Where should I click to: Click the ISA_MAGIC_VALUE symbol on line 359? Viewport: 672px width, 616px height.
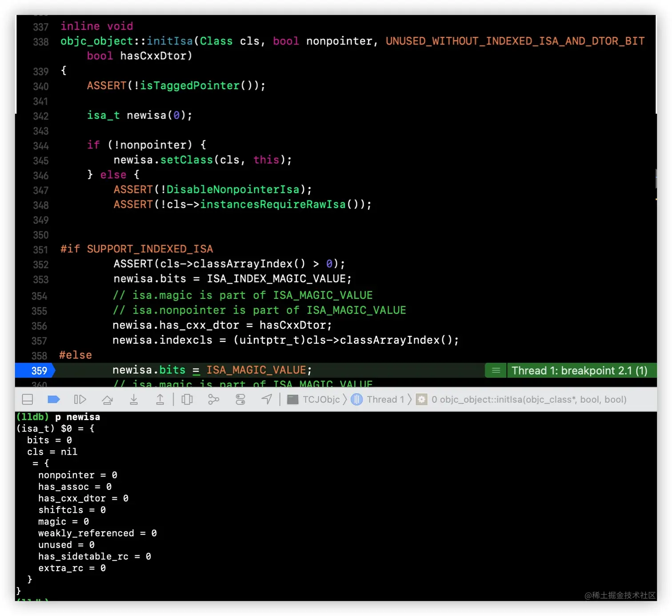(256, 370)
